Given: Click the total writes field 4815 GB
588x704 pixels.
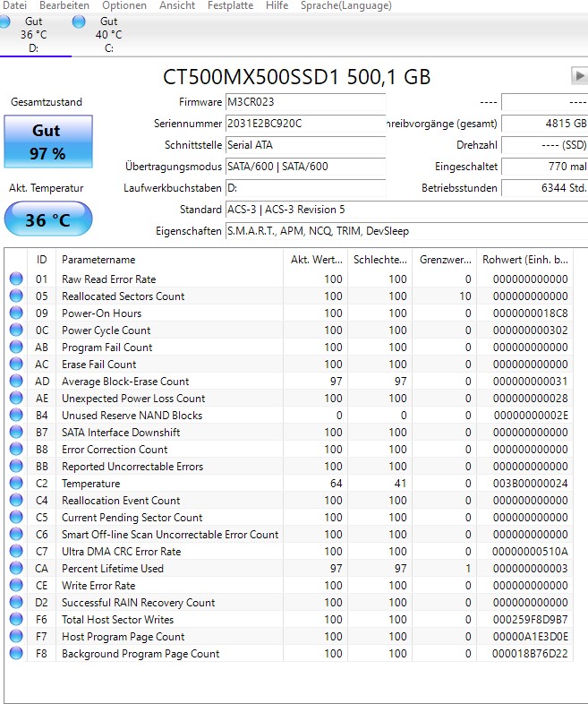Looking at the screenshot, I should click(544, 124).
